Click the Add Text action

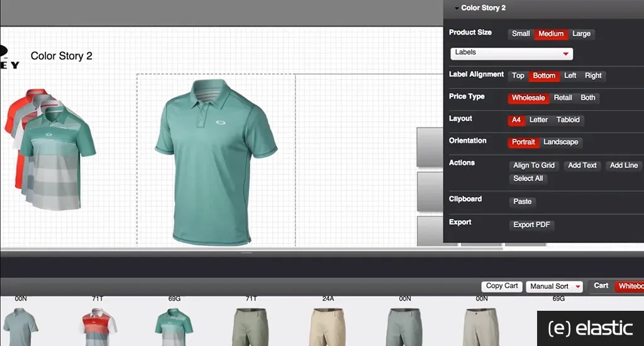click(x=582, y=165)
